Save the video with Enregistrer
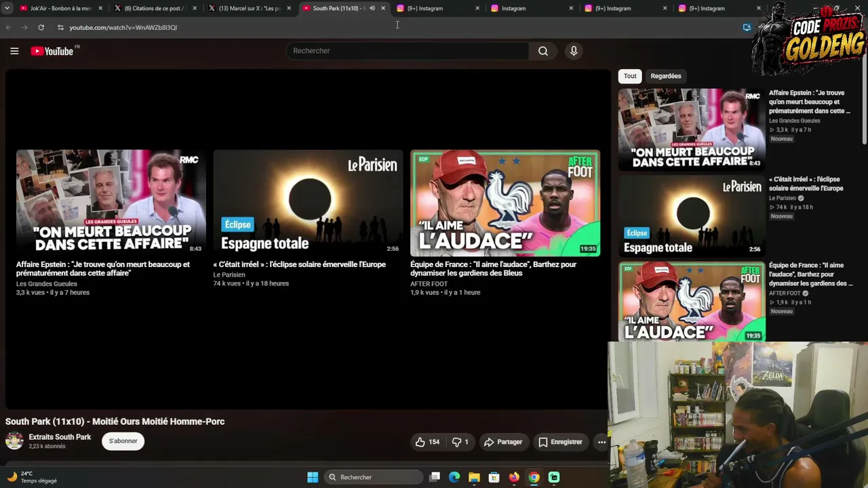Screen dimensions: 868x488 (x=560, y=442)
